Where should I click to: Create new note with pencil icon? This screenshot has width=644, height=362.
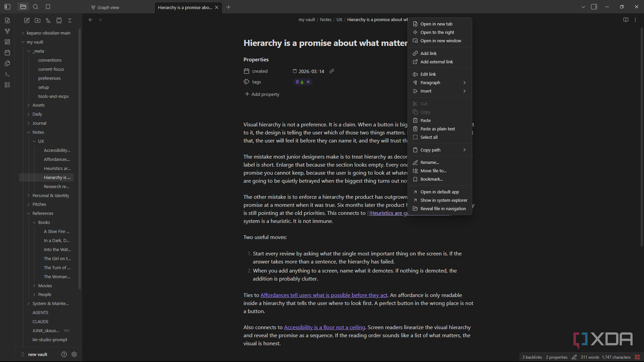27,20
